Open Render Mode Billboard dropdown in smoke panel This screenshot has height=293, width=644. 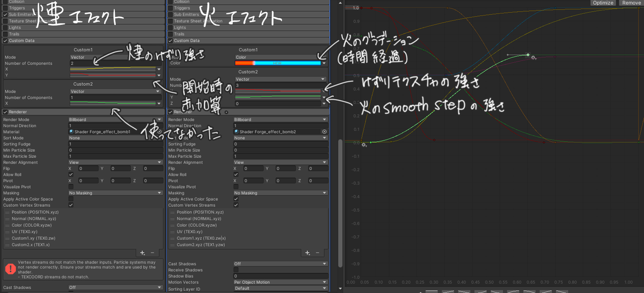[x=115, y=120]
